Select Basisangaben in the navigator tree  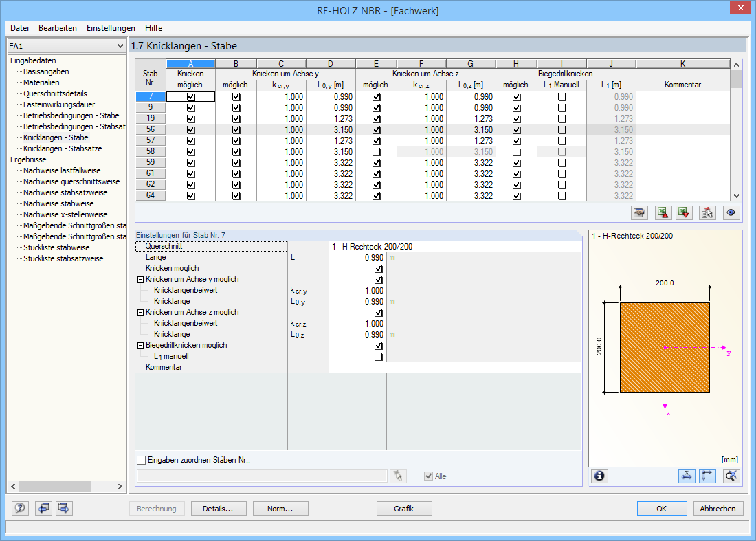(46, 71)
